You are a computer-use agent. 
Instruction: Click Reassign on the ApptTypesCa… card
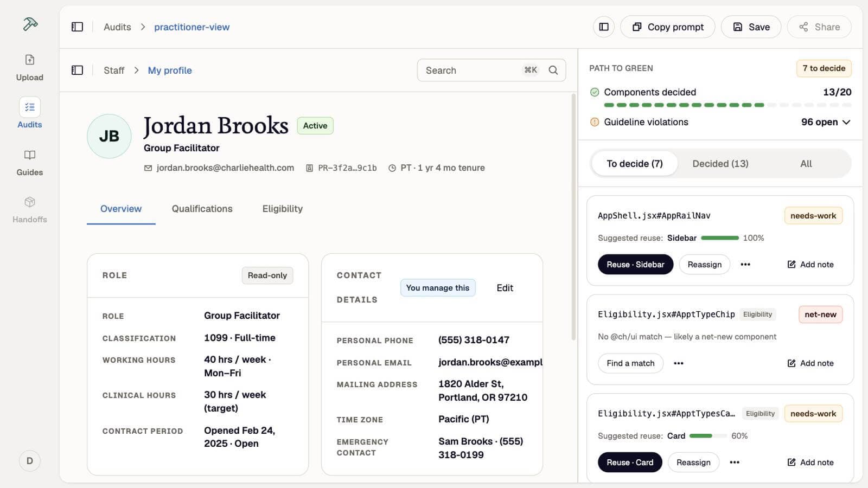(693, 463)
